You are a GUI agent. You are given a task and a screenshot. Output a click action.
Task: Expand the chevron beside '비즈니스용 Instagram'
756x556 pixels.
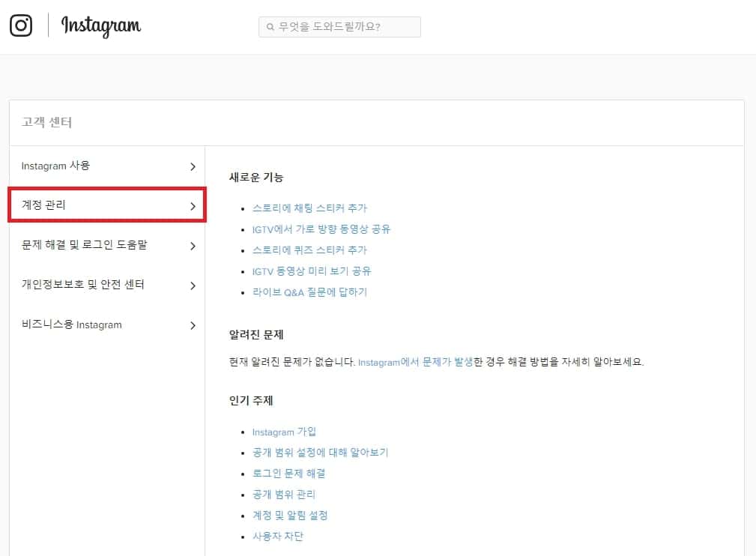pyautogui.click(x=193, y=324)
